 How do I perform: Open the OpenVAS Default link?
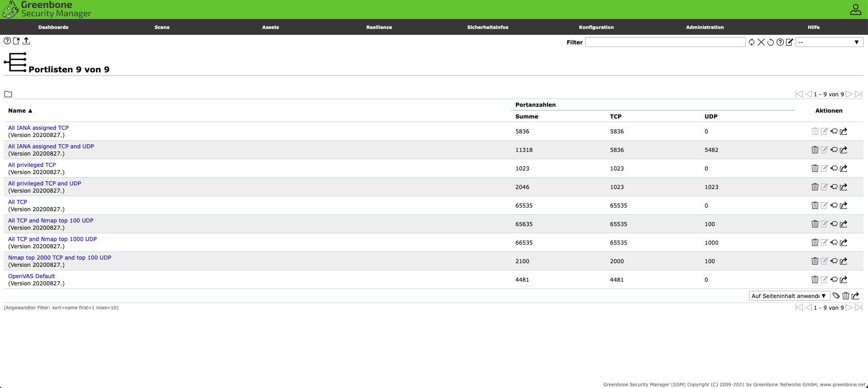click(x=32, y=276)
